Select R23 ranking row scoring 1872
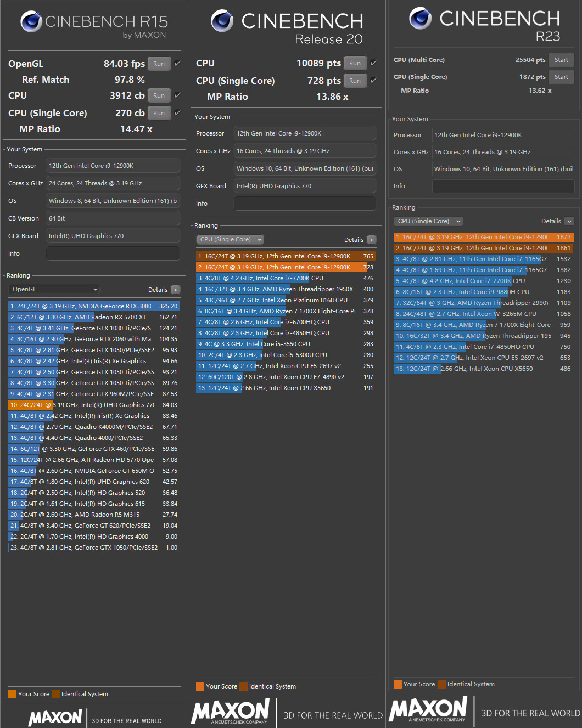The height and width of the screenshot is (728, 582). pyautogui.click(x=484, y=237)
